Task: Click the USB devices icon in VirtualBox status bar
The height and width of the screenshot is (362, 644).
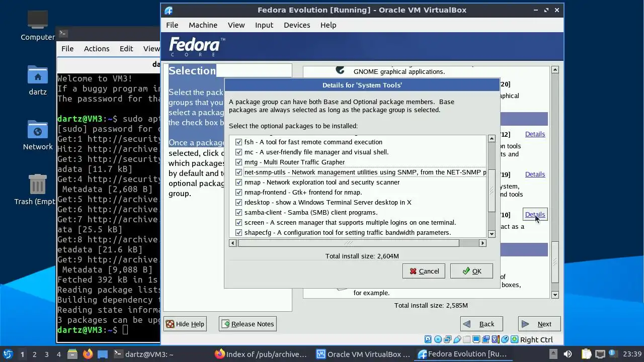Action: click(x=457, y=339)
